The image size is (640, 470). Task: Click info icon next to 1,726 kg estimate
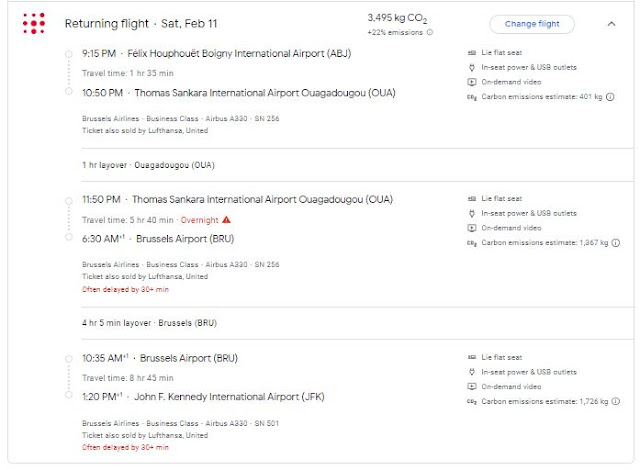tap(616, 400)
